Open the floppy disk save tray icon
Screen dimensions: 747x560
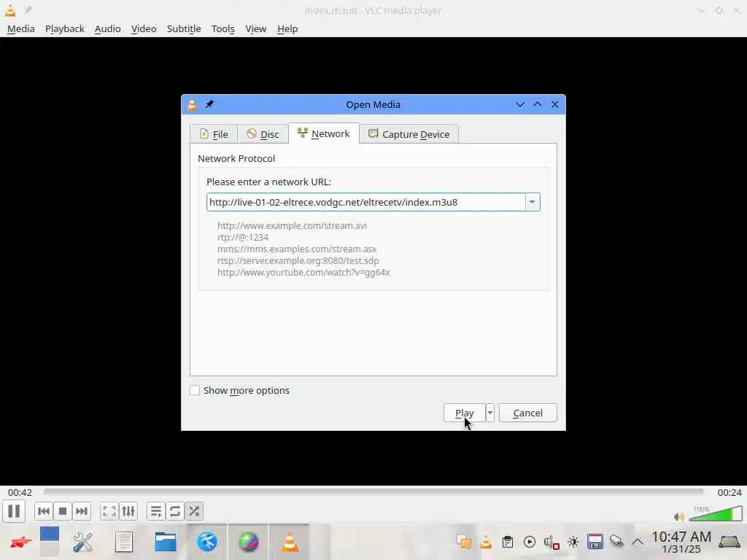tap(595, 542)
